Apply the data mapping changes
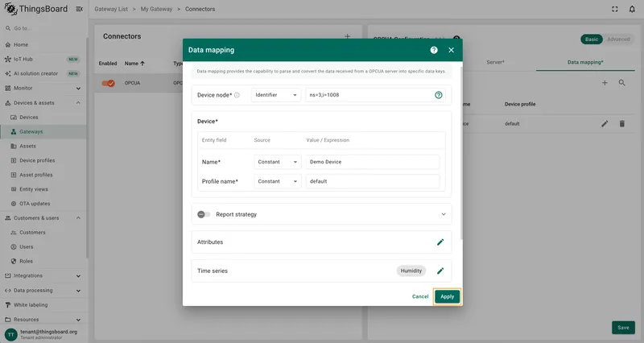 (x=448, y=296)
